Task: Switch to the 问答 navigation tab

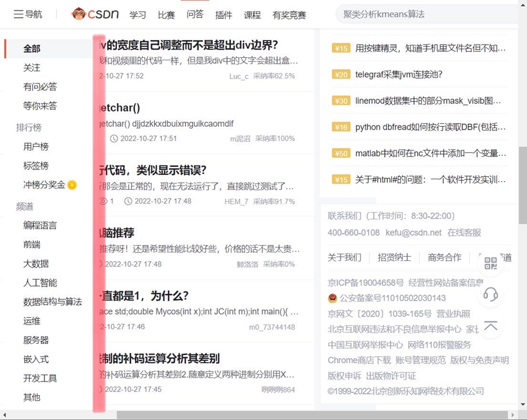Action: (x=195, y=14)
